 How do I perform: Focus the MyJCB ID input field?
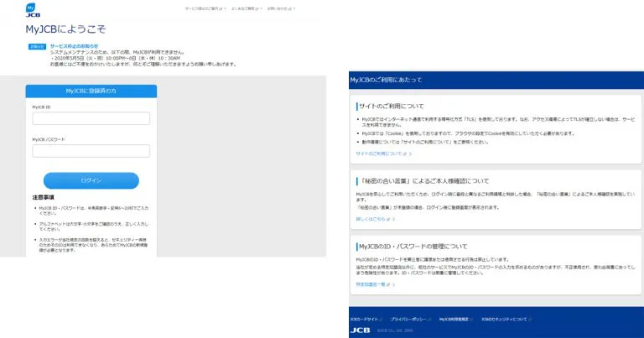pyautogui.click(x=91, y=119)
